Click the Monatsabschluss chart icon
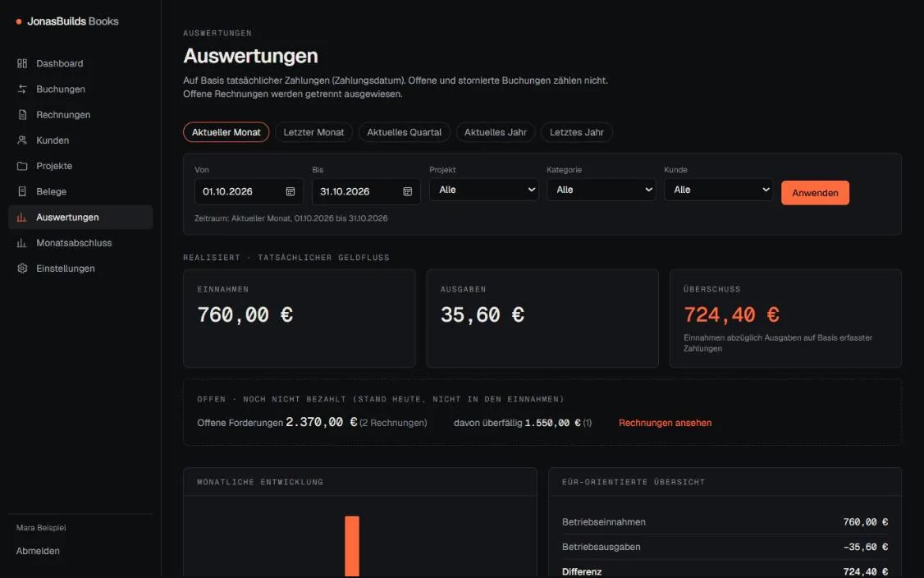 pyautogui.click(x=22, y=243)
